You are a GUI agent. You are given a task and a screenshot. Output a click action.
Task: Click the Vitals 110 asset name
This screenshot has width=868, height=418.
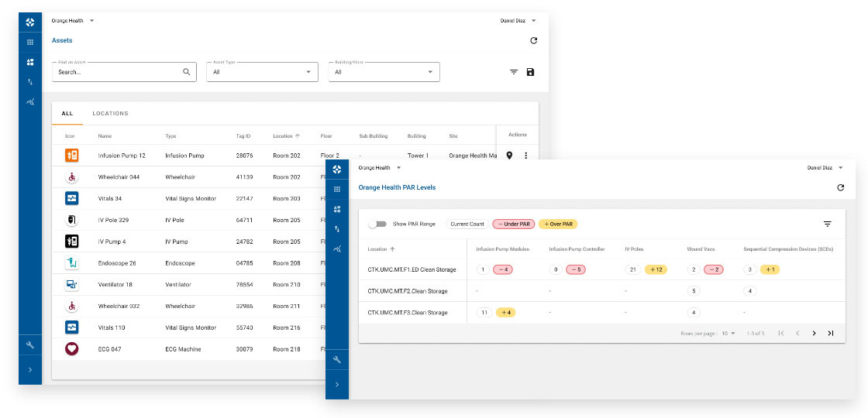click(x=112, y=328)
